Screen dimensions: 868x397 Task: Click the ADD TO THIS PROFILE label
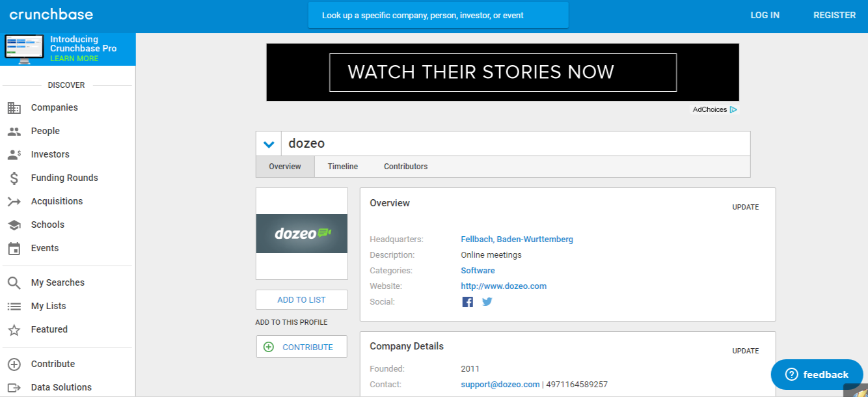click(x=292, y=322)
